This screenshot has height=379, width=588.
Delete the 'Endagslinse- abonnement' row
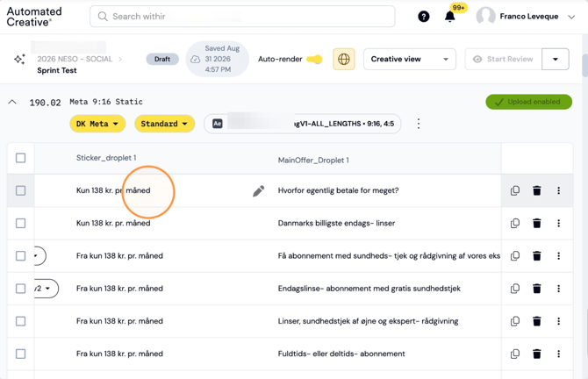tap(537, 289)
